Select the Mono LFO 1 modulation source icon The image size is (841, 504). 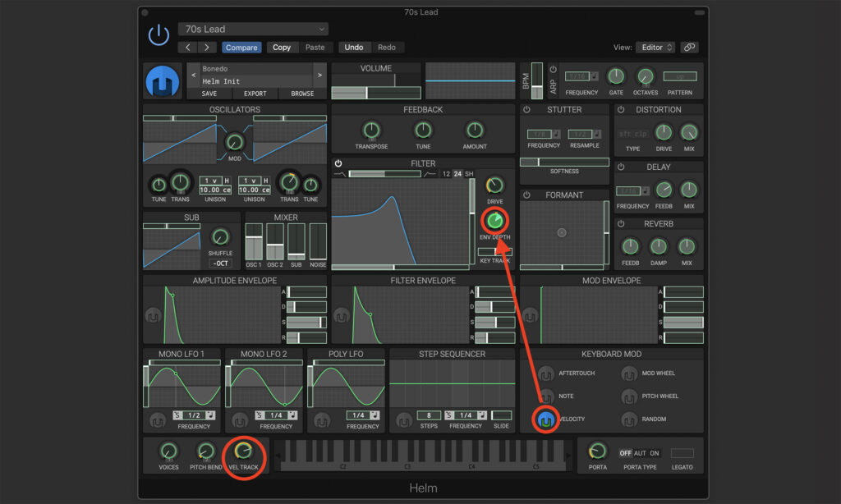[x=158, y=421]
